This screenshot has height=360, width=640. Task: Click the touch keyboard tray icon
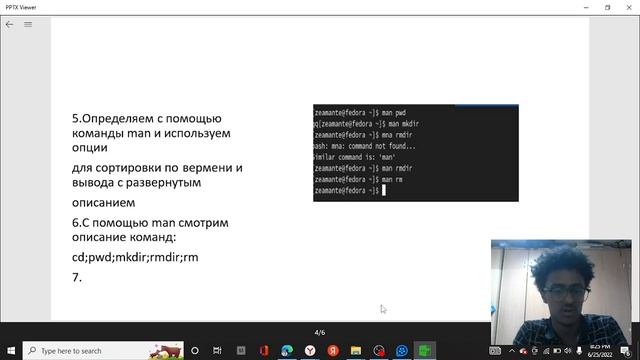[x=495, y=351]
